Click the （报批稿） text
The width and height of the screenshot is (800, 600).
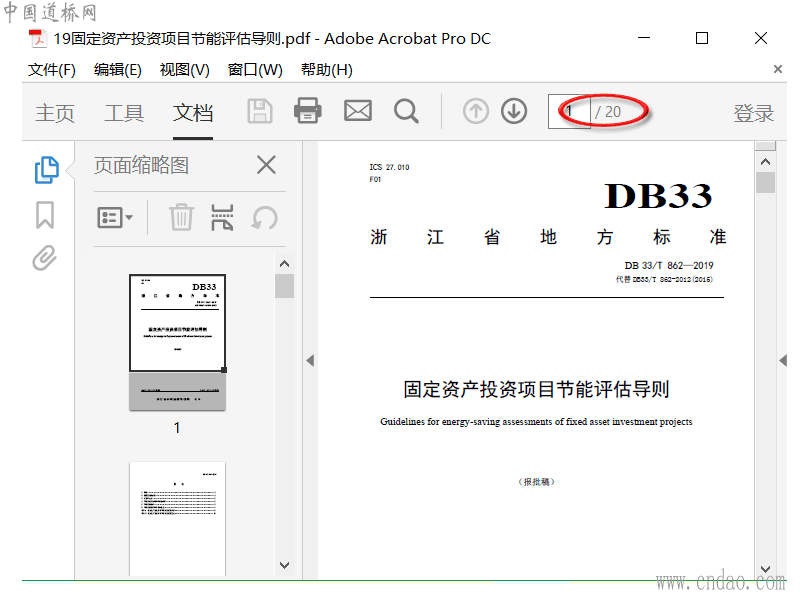pos(536,482)
